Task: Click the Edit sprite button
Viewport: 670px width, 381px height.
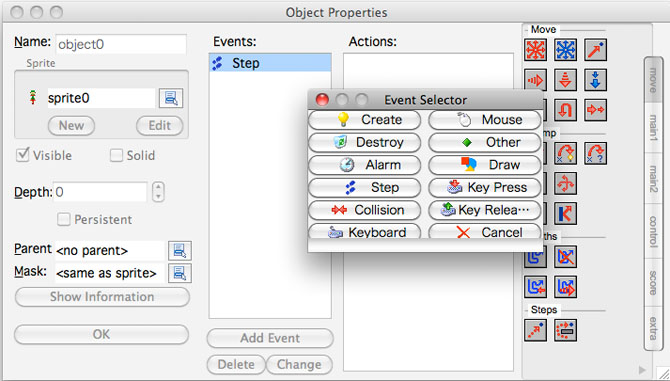Action: tap(160, 126)
